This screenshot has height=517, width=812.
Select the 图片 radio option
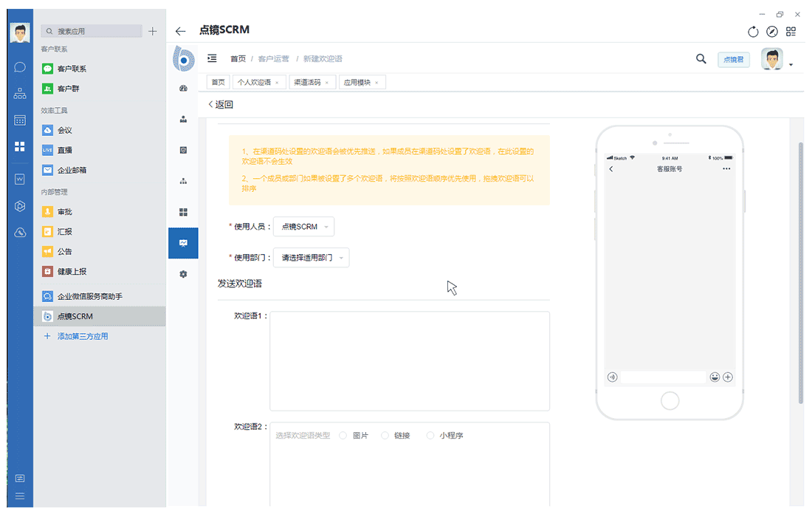point(343,436)
